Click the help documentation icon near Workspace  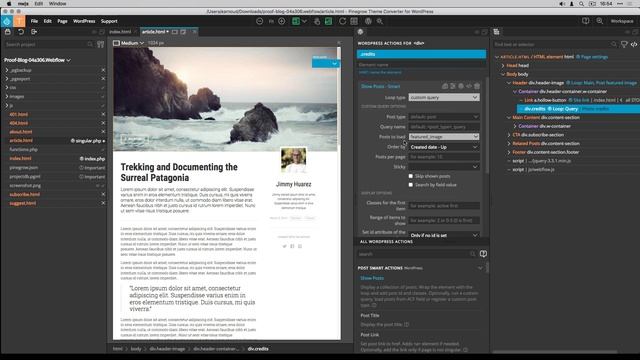point(585,21)
